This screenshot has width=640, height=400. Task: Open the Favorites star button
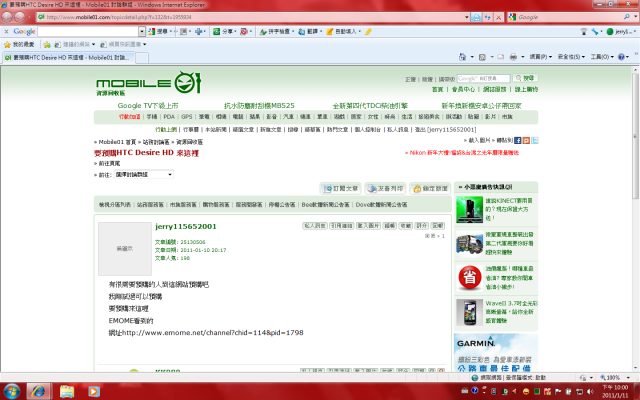pyautogui.click(x=19, y=44)
